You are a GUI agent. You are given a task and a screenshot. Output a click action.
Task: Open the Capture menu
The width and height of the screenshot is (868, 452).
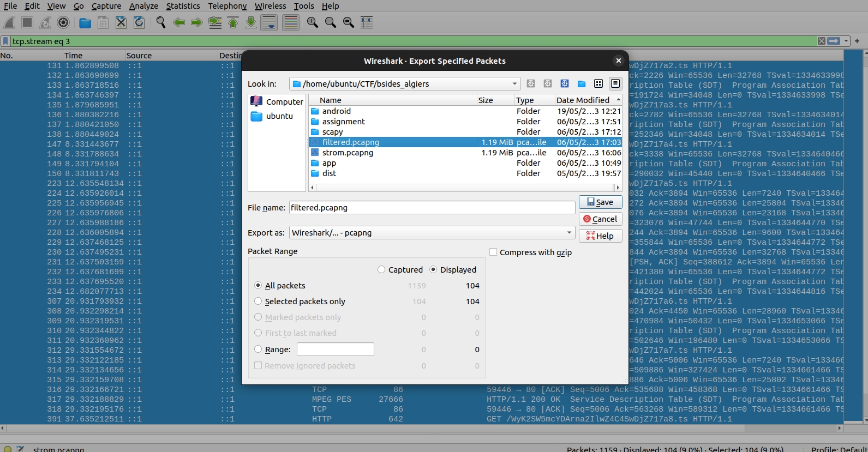coord(106,6)
